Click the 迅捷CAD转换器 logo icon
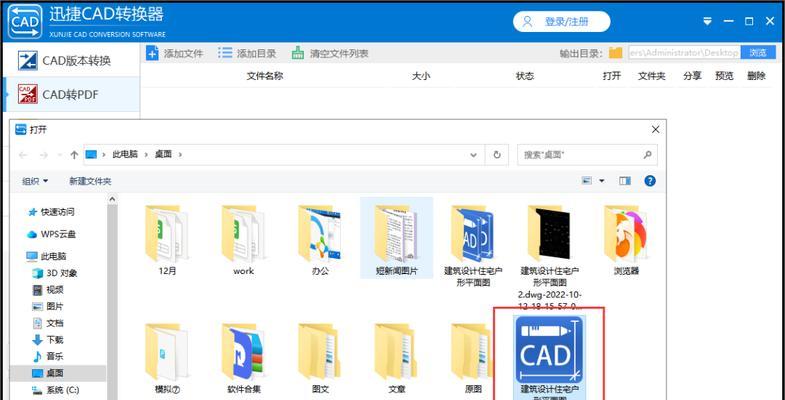 pyautogui.click(x=25, y=21)
